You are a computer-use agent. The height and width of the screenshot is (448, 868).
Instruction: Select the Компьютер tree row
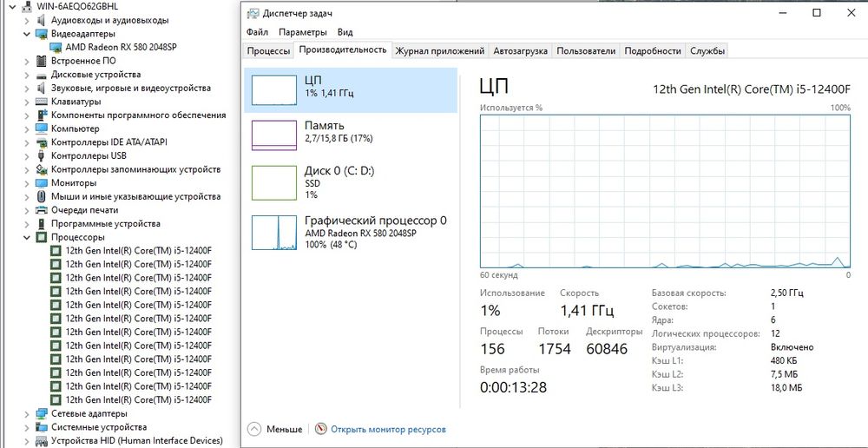(x=76, y=128)
